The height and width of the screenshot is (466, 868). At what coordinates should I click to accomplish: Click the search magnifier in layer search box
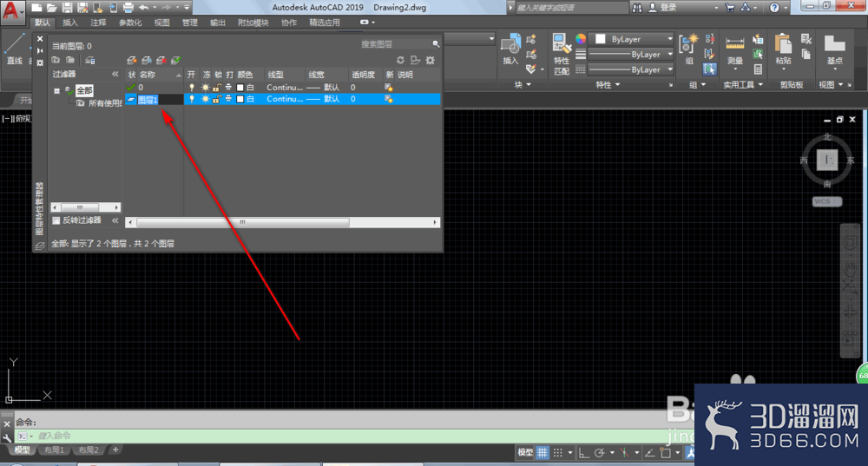pos(436,43)
